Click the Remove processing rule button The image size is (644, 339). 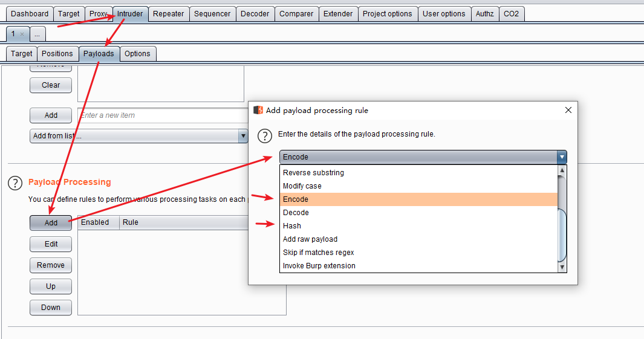point(51,265)
